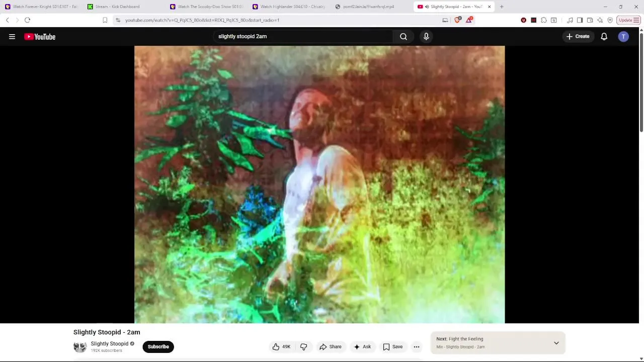View site information icon in address bar

pos(118,20)
